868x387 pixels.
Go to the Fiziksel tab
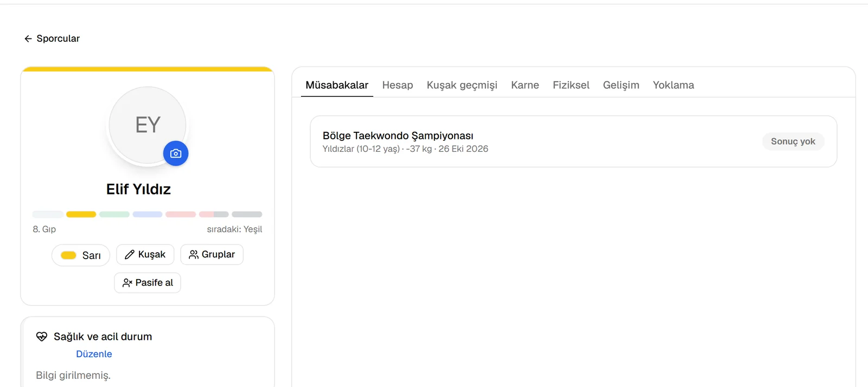[x=571, y=85]
